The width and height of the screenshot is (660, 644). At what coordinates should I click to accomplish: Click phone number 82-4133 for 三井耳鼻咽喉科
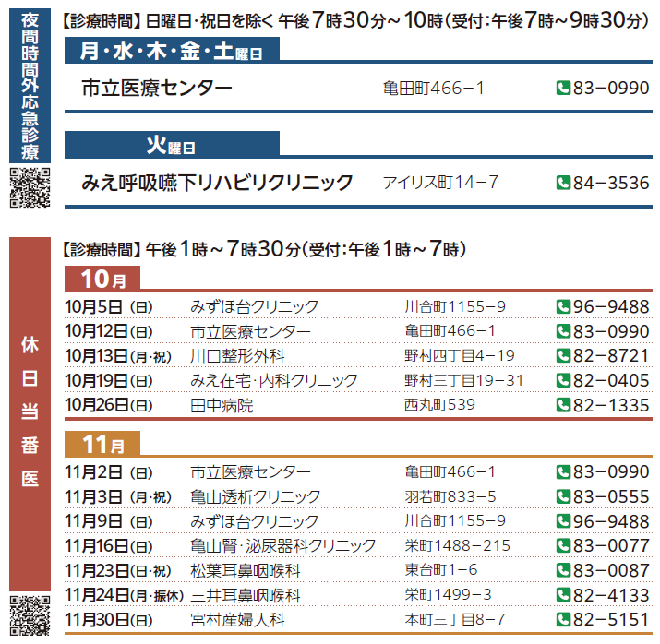pyautogui.click(x=611, y=595)
